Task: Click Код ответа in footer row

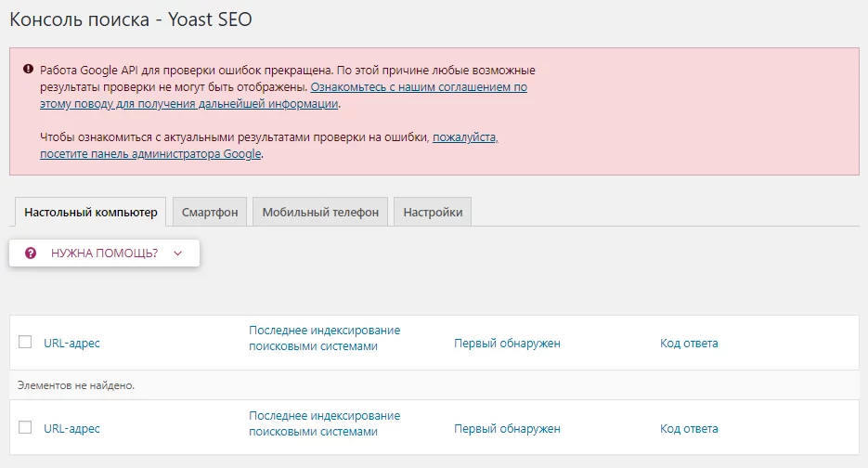Action: click(689, 429)
